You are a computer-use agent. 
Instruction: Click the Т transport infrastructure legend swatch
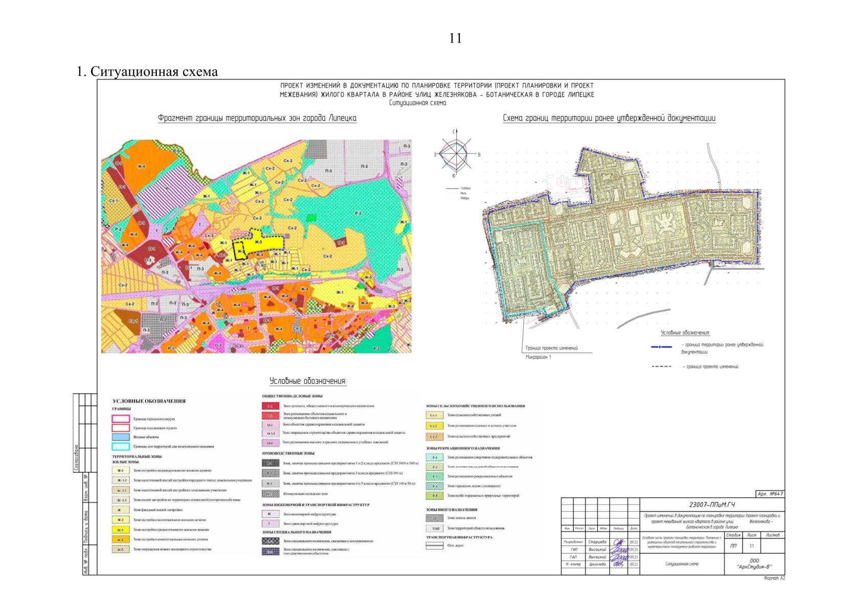270,523
